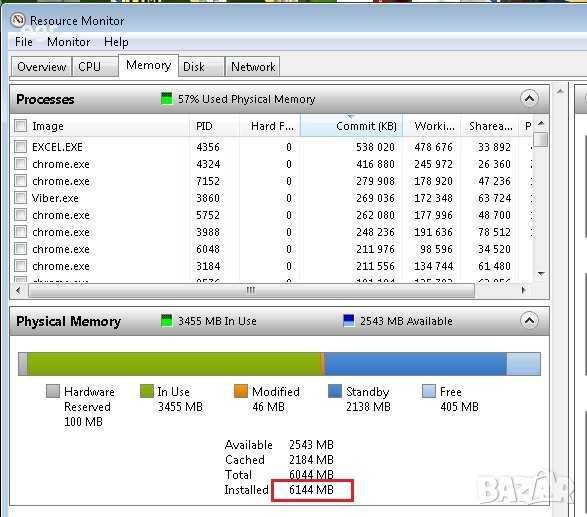Viewport: 587px width, 517px height.
Task: Click the horizontal scrollbar left arrow
Action: [x=19, y=290]
